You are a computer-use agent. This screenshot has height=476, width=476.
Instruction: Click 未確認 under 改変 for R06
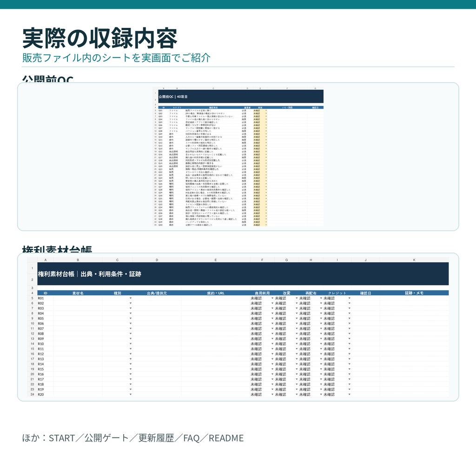pos(280,324)
